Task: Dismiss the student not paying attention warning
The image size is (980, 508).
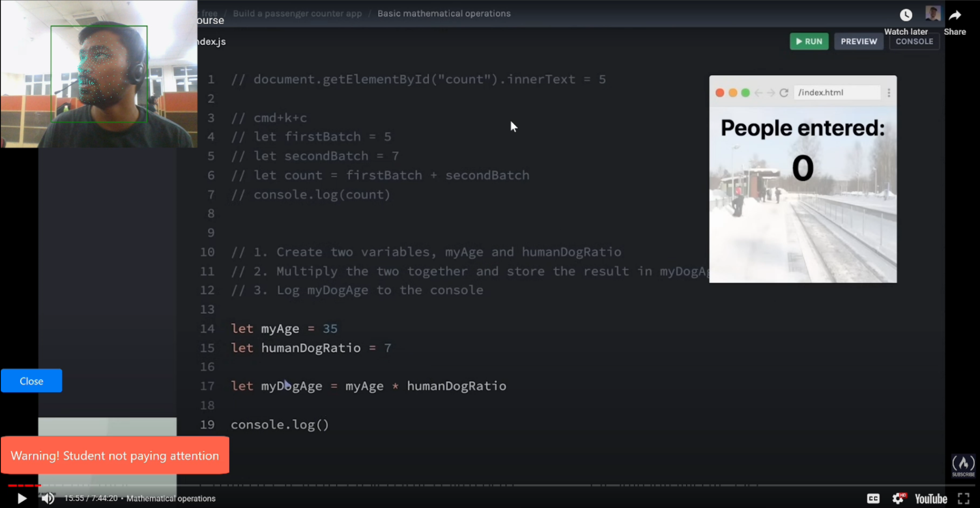Action: tap(114, 455)
